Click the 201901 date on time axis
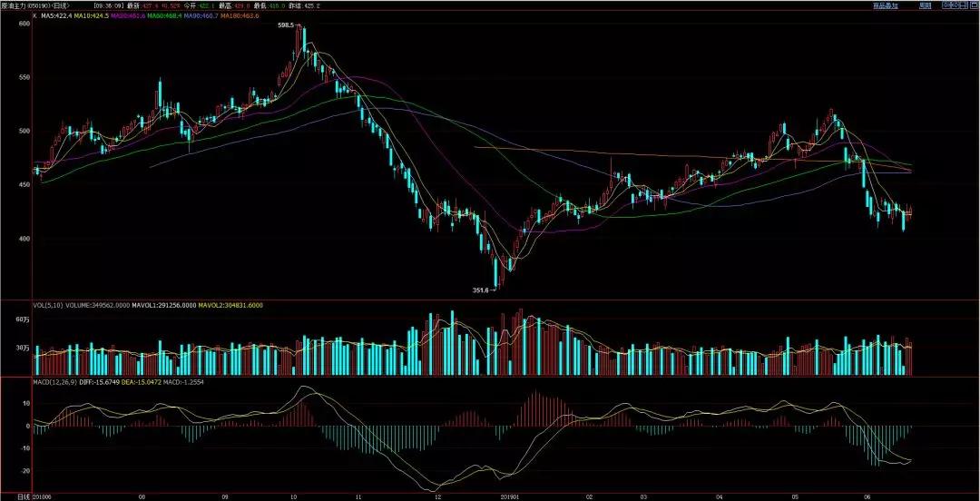The image size is (980, 501). [511, 496]
